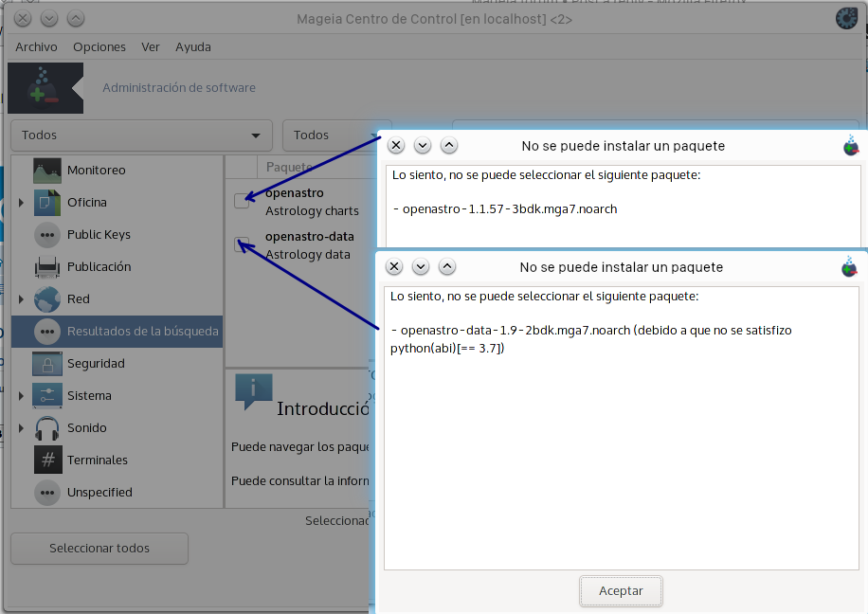Image resolution: width=868 pixels, height=614 pixels.
Task: Click the 'Astrology data' description text
Action: (x=308, y=255)
